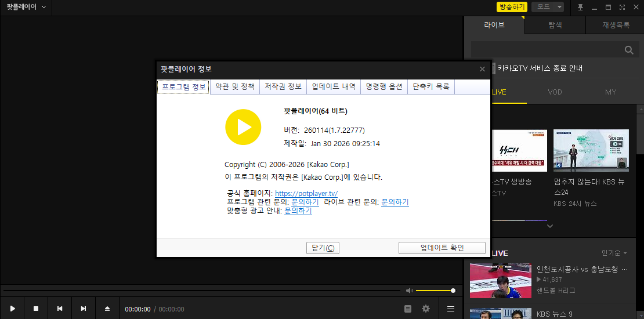Click 문의하기 link for 프로그램 관련 문의
The height and width of the screenshot is (319, 644).
click(305, 202)
